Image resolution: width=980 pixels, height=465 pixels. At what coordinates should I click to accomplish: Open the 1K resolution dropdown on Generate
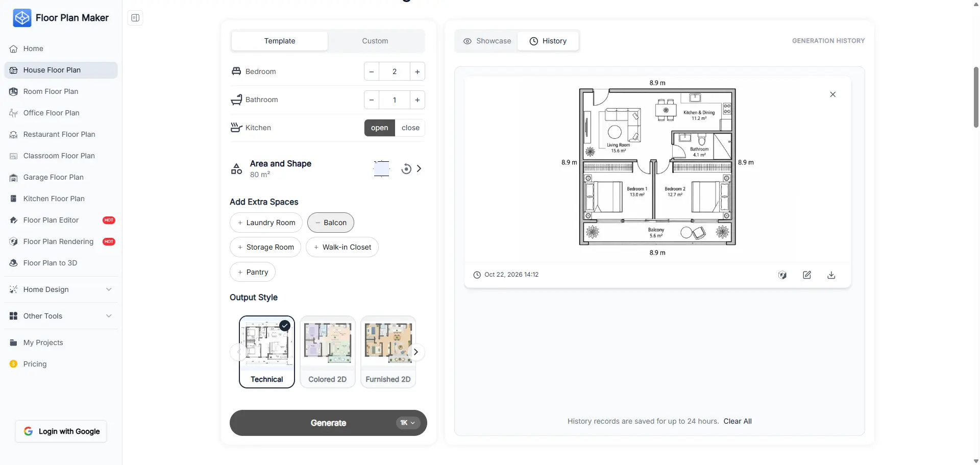pyautogui.click(x=408, y=423)
